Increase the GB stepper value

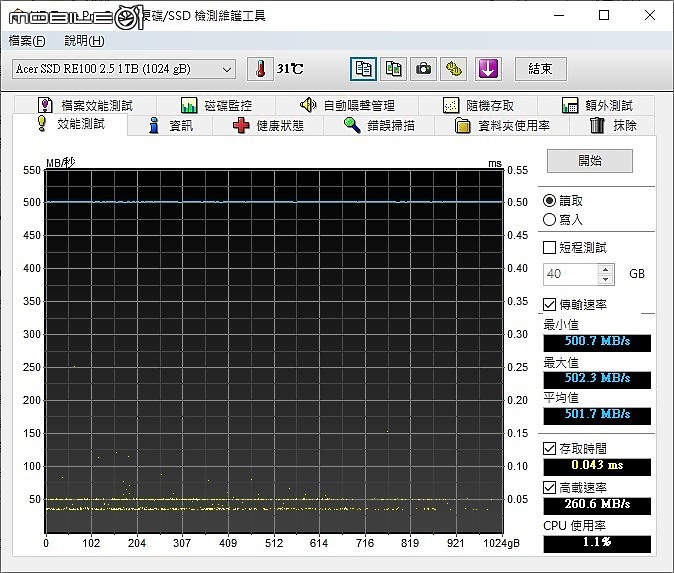(x=606, y=270)
